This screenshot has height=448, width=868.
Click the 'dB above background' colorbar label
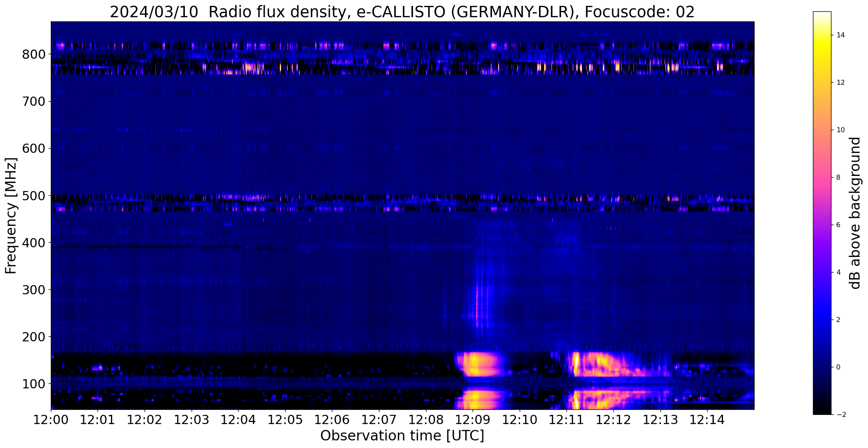pyautogui.click(x=855, y=213)
